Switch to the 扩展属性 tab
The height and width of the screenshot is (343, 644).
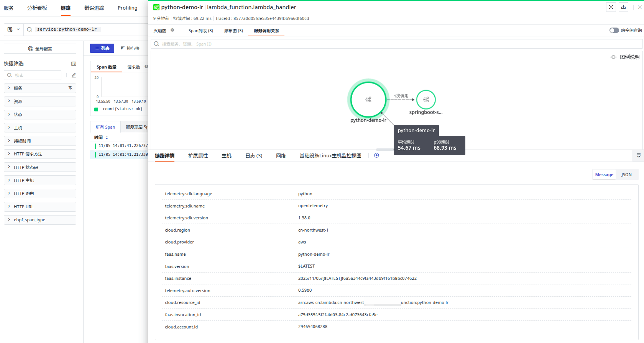[198, 156]
